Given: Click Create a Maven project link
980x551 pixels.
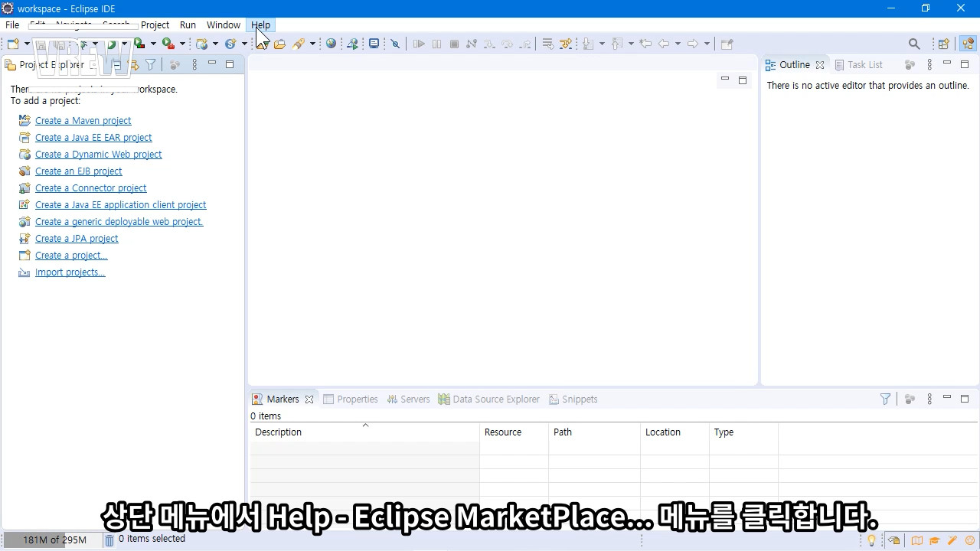Looking at the screenshot, I should (x=83, y=121).
